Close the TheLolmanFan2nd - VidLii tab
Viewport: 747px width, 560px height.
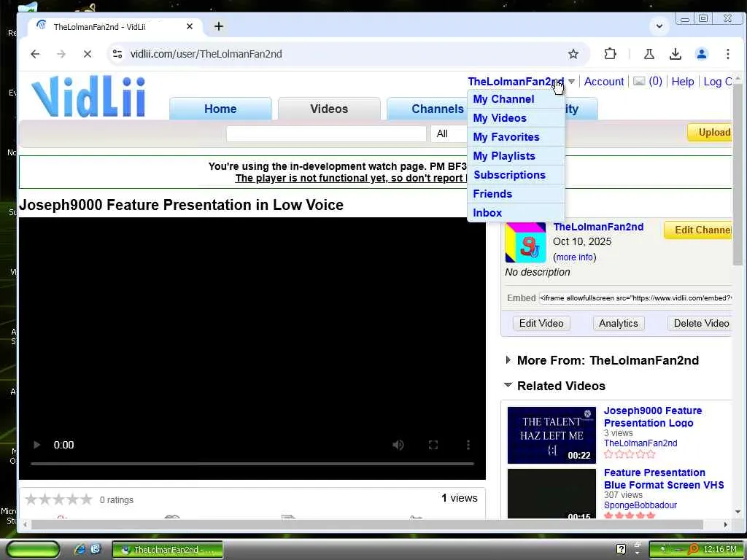point(190,26)
